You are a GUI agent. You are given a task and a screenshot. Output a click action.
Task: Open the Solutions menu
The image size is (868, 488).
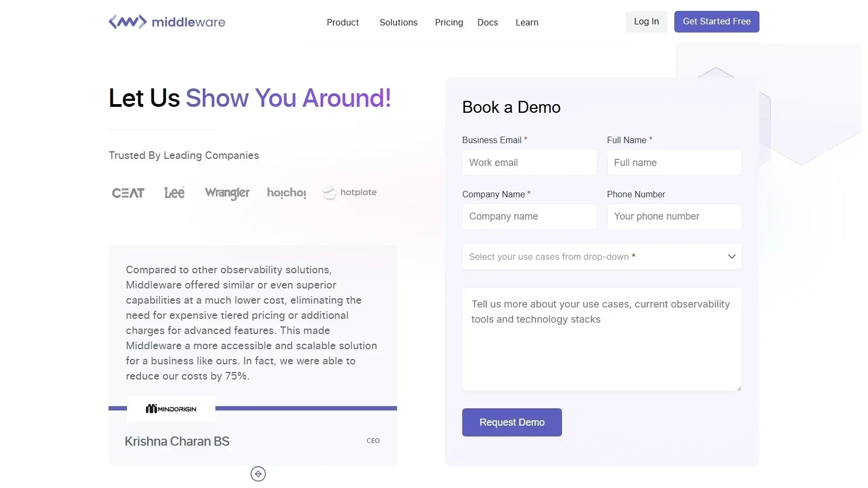(x=398, y=22)
